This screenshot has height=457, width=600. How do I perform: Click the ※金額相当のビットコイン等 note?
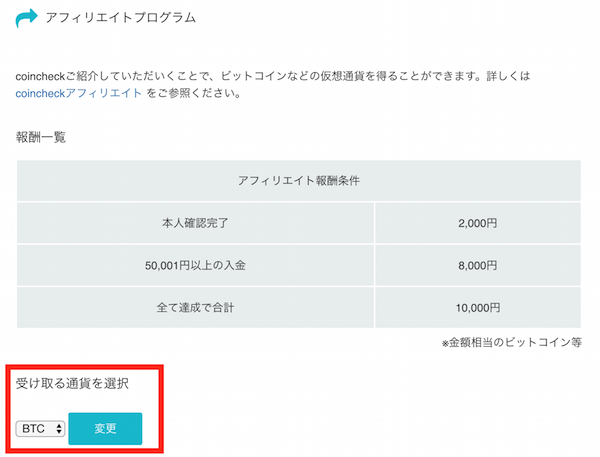[x=512, y=342]
